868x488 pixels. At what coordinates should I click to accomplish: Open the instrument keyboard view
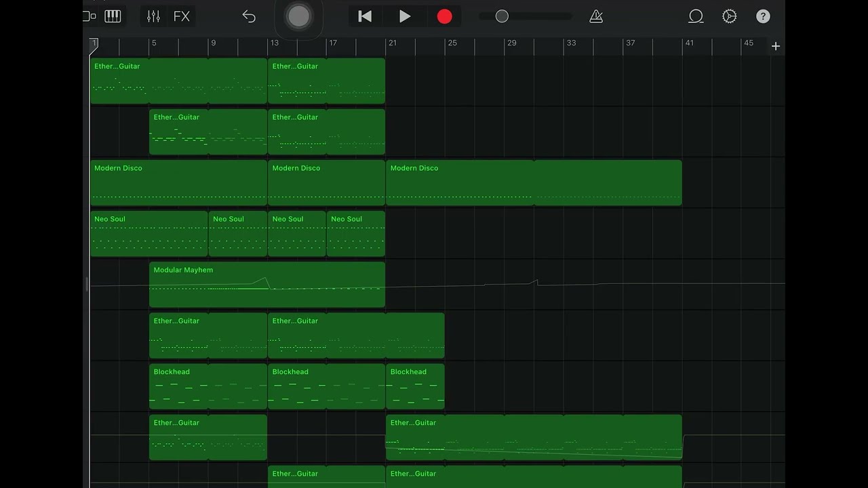[113, 16]
